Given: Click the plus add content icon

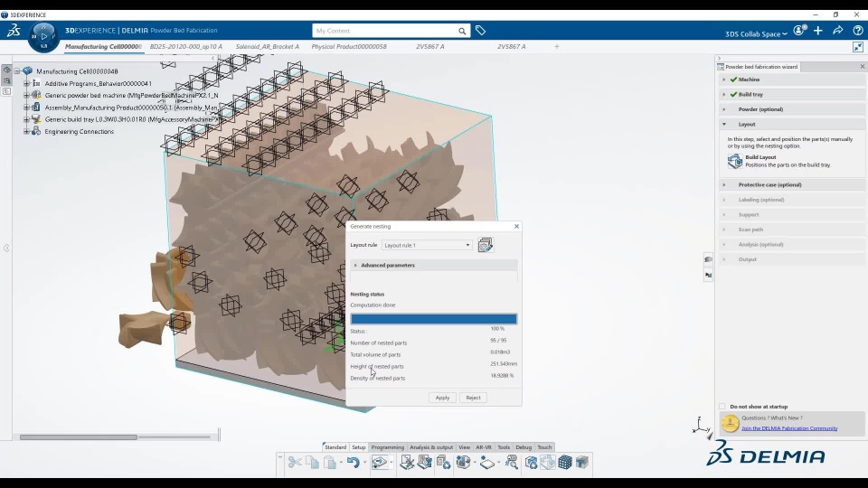Looking at the screenshot, I should point(818,31).
